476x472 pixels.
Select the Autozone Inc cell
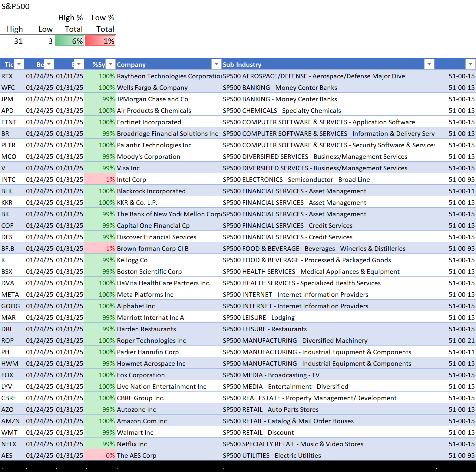pos(169,409)
